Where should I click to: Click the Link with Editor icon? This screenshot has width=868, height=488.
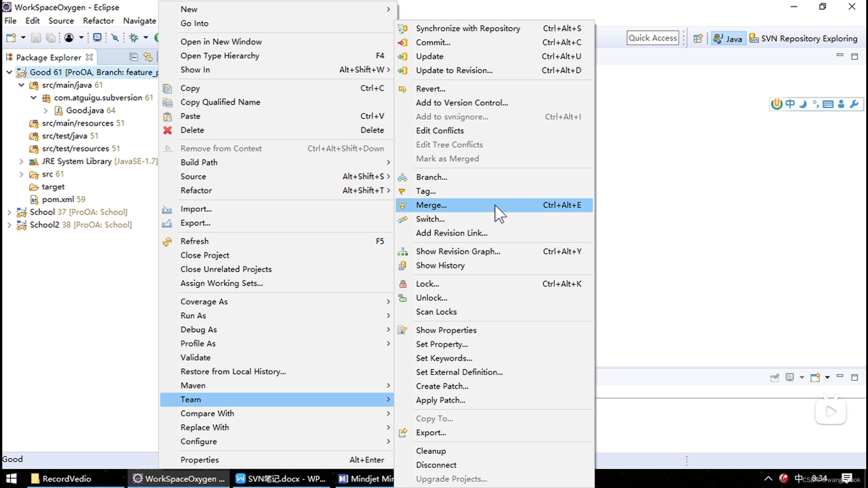(x=148, y=57)
